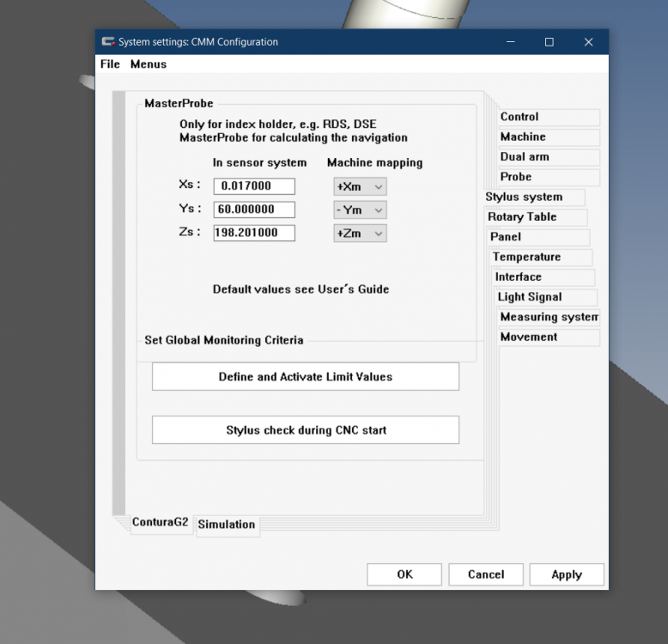Open the File menu
Viewport: 668px width, 644px height.
(x=110, y=64)
